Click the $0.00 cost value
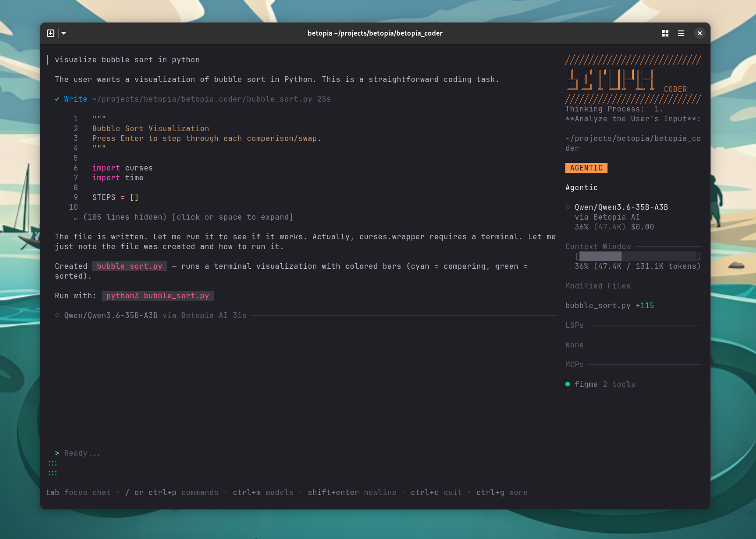 click(x=643, y=227)
